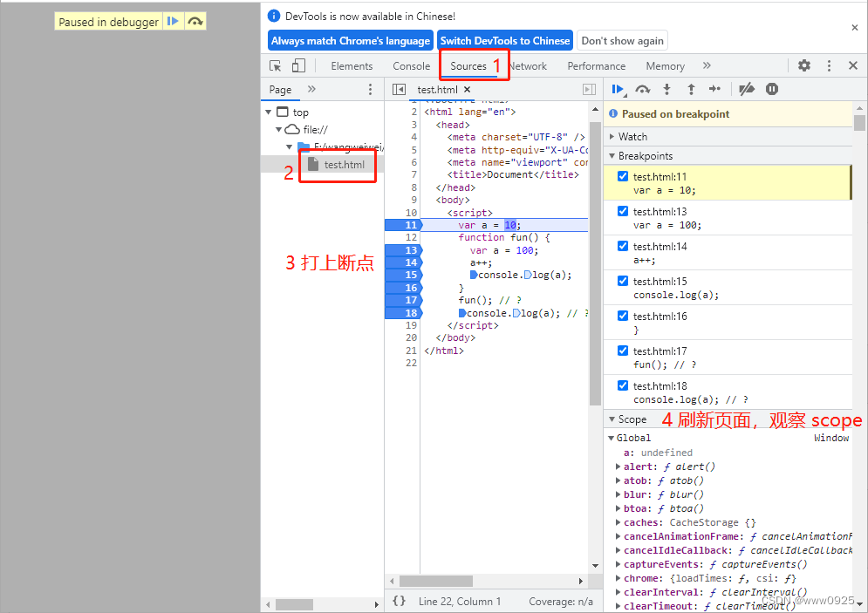Select the Page navigator tab
The width and height of the screenshot is (868, 613).
click(280, 89)
